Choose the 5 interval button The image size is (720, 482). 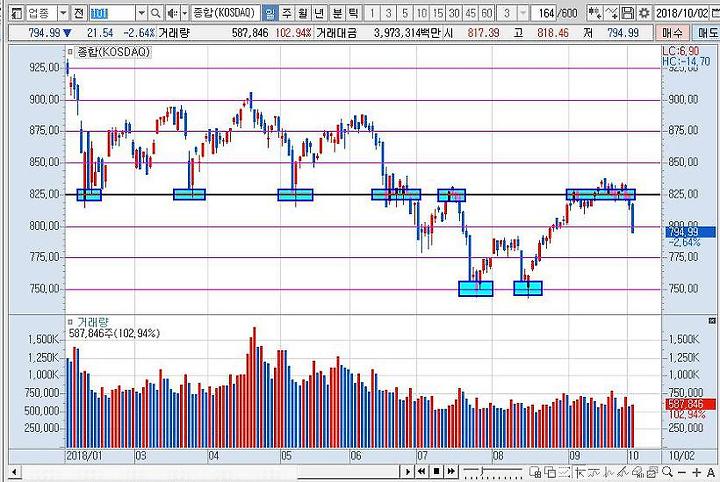[x=405, y=13]
